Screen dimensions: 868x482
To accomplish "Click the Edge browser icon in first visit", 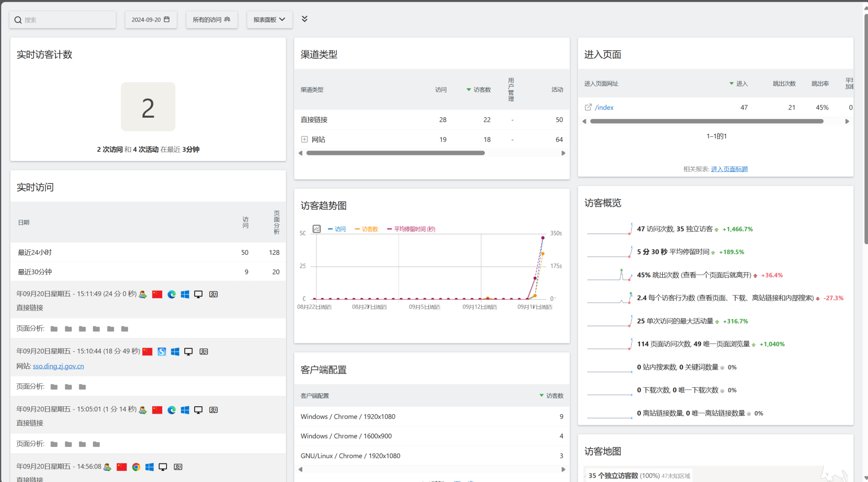I will click(172, 294).
